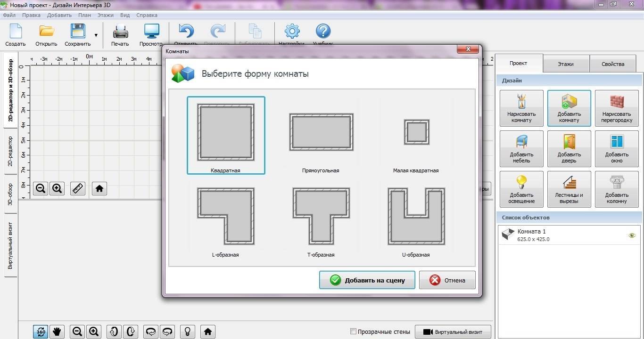Toggle visibility eye for Комната 1

(632, 235)
